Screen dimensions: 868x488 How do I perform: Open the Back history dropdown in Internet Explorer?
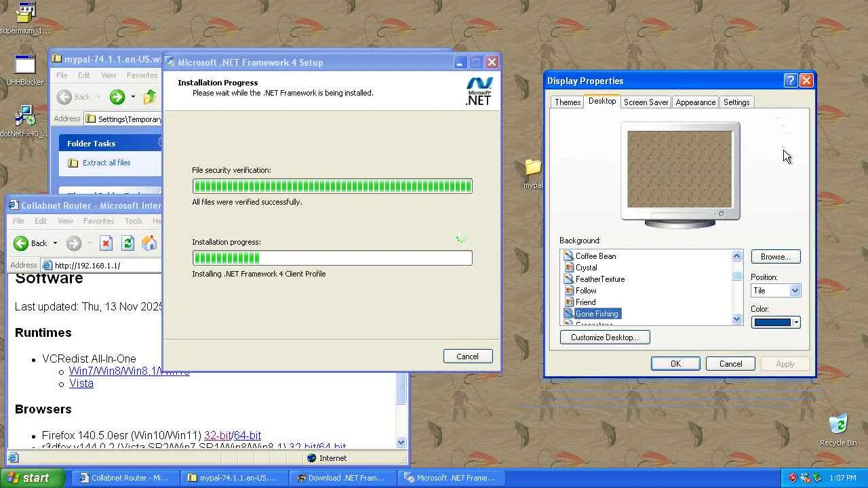(55, 243)
